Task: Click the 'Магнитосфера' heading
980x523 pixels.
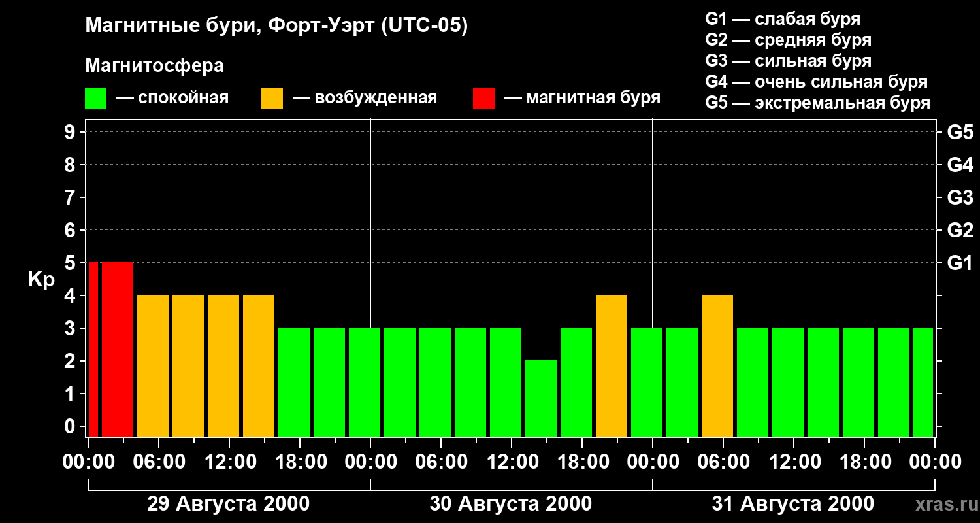Action: pyautogui.click(x=154, y=66)
